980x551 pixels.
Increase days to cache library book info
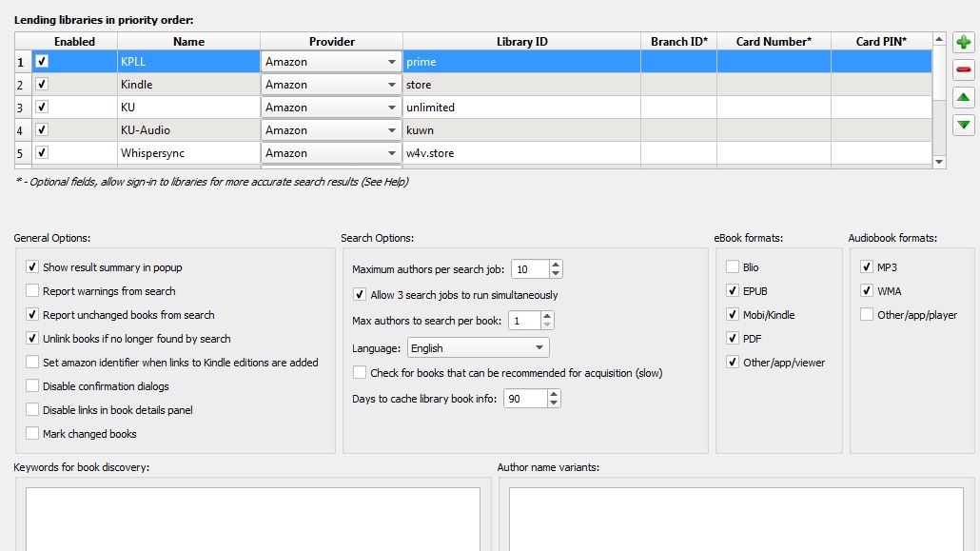pos(554,394)
